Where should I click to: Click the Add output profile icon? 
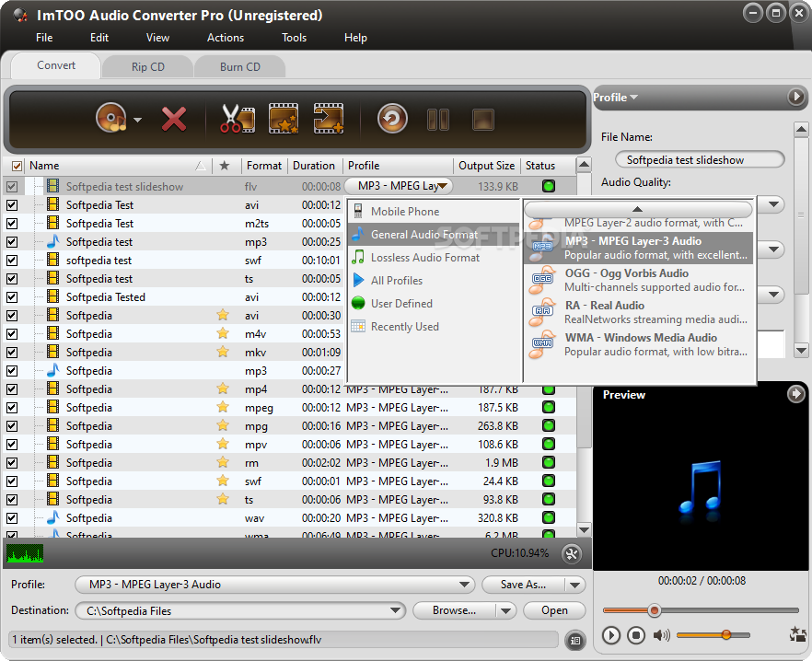[329, 119]
